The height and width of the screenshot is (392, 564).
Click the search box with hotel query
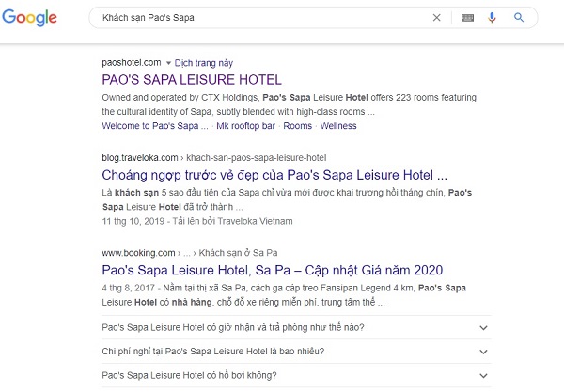(x=254, y=18)
